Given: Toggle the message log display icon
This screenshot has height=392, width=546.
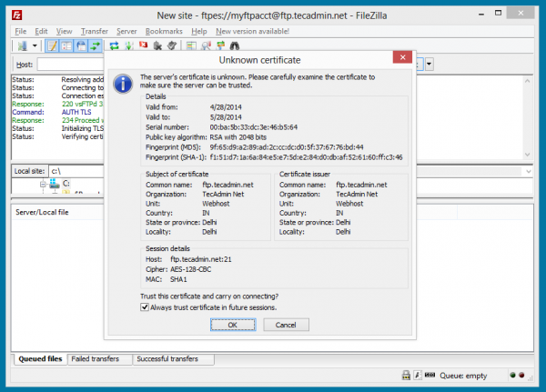Looking at the screenshot, I should click(53, 45).
